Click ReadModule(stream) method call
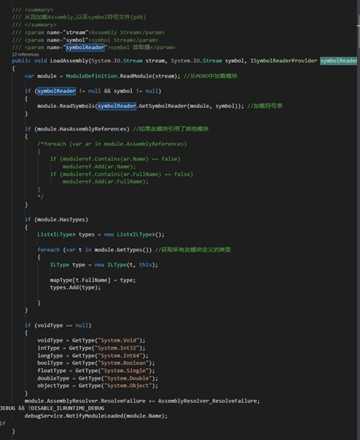 coord(150,76)
